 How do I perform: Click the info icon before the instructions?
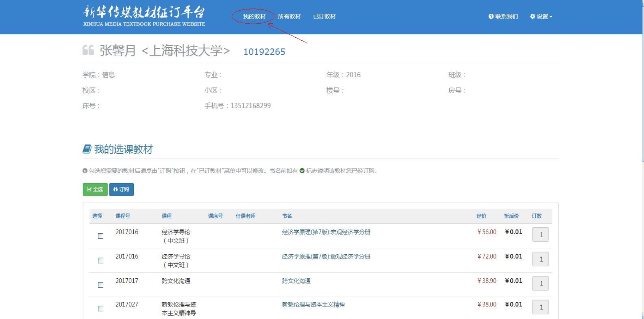(x=85, y=171)
